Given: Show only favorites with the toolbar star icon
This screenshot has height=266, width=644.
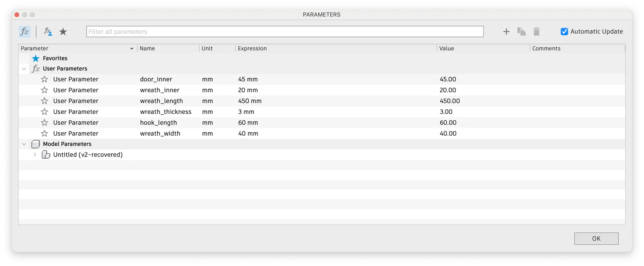Looking at the screenshot, I should tap(63, 31).
